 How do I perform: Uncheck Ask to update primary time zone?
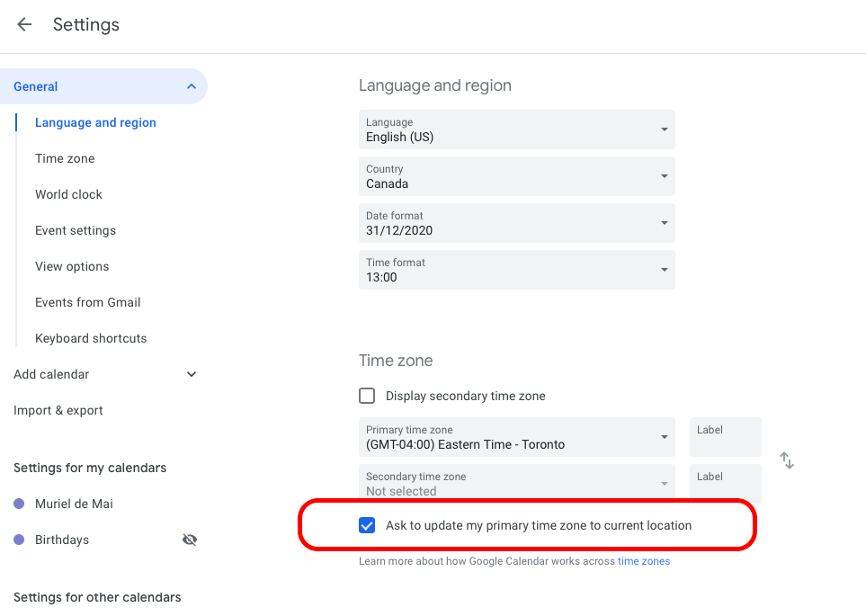367,525
